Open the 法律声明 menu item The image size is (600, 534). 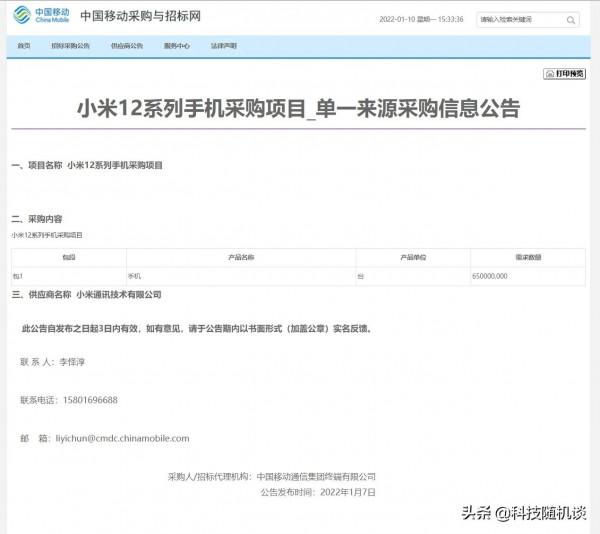pyautogui.click(x=224, y=46)
